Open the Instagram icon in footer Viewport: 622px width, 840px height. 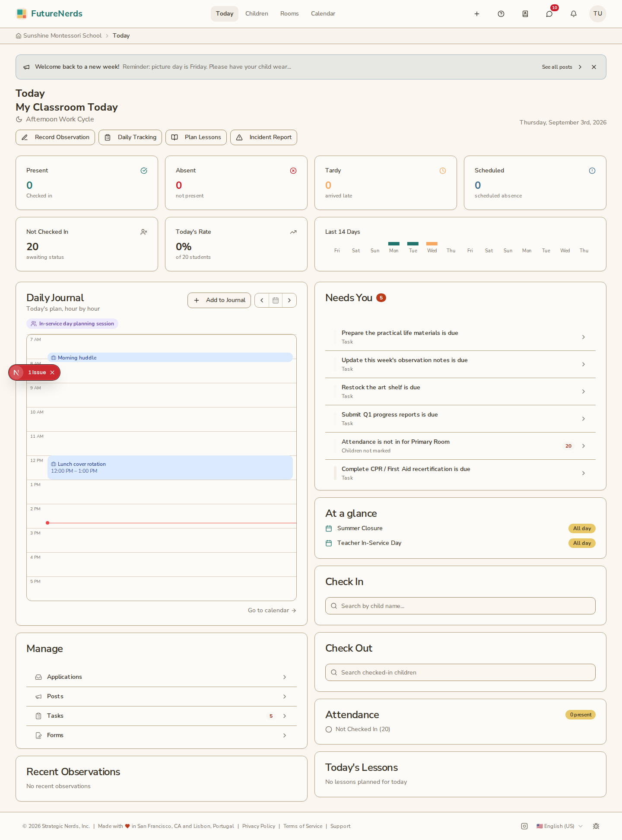pos(524,826)
